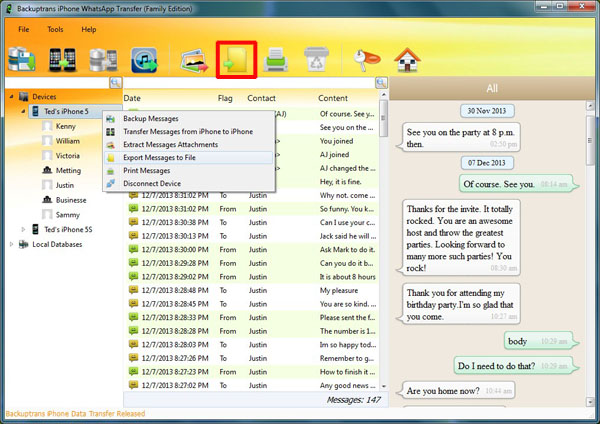Select message row 12/7/2013 8:30:38 PM
This screenshot has height=424, width=600.
pyautogui.click(x=252, y=223)
